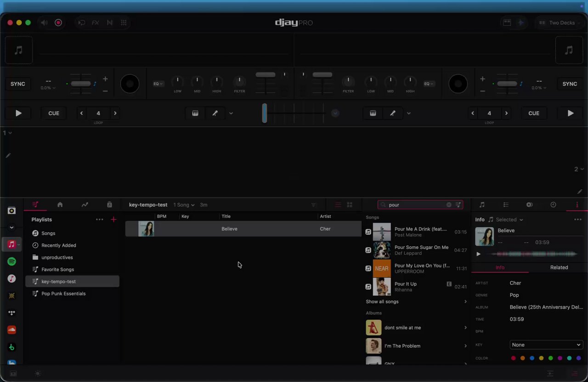Open the playlists tab in library
Viewport: 588px width, 382px height.
[35, 205]
